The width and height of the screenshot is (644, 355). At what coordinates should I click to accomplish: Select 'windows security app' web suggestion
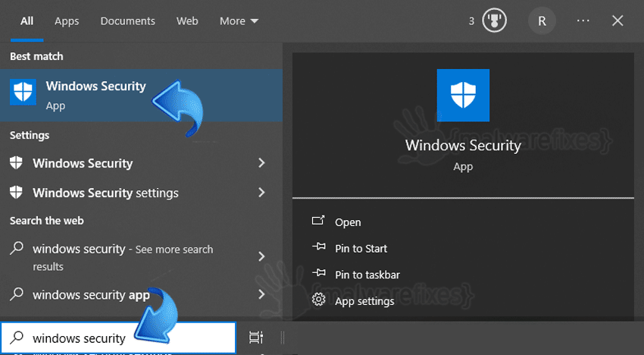click(141, 294)
